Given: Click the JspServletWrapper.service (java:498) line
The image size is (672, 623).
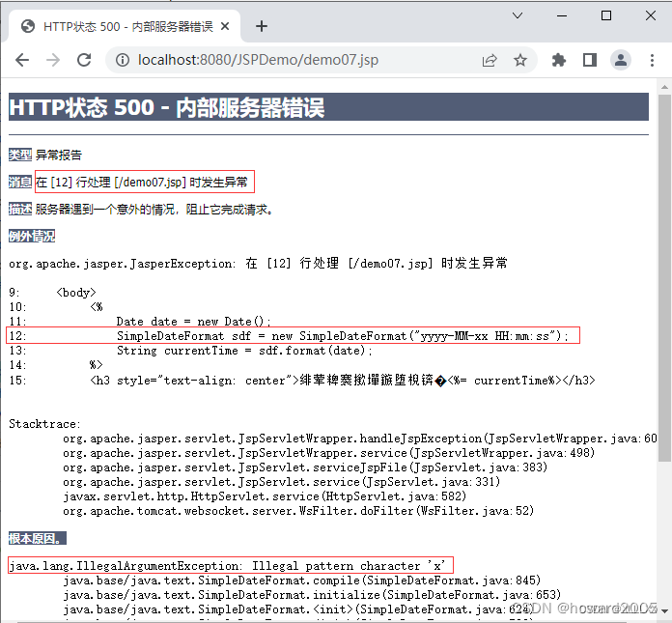Looking at the screenshot, I should (x=328, y=453).
